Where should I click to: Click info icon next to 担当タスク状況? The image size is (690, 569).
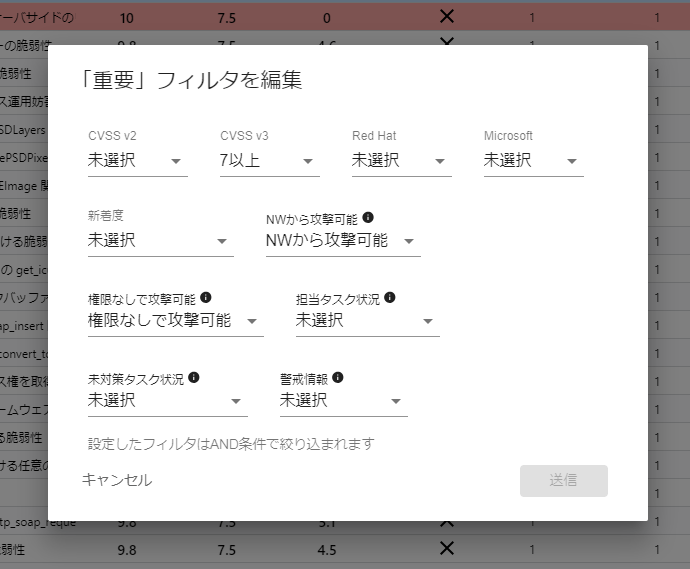390,298
